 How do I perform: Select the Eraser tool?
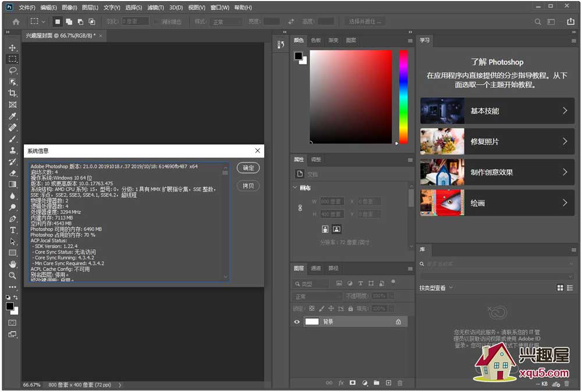tap(12, 173)
